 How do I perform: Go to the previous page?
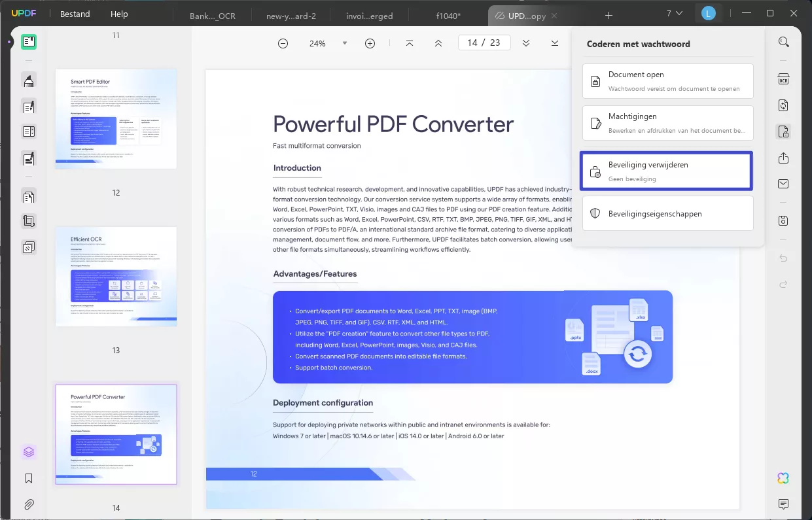click(x=438, y=43)
